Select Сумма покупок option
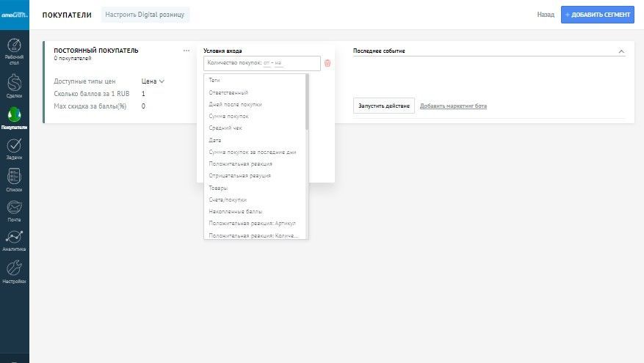 pos(229,117)
